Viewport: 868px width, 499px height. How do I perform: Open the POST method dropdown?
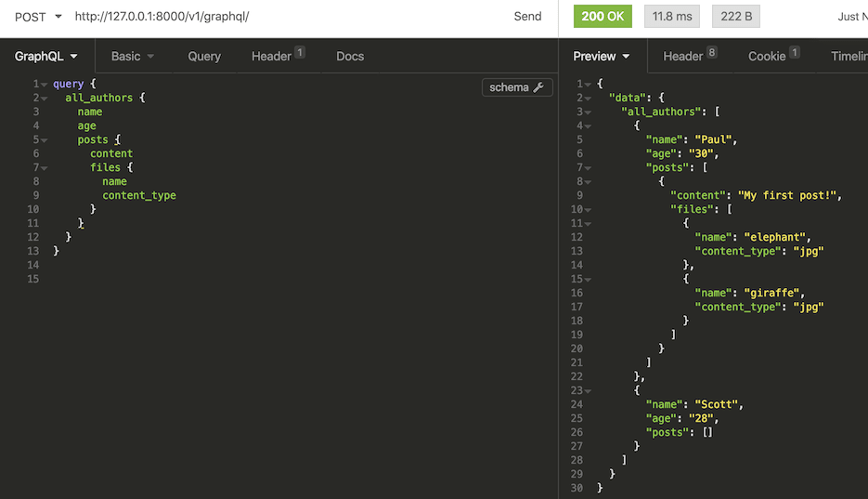click(38, 17)
